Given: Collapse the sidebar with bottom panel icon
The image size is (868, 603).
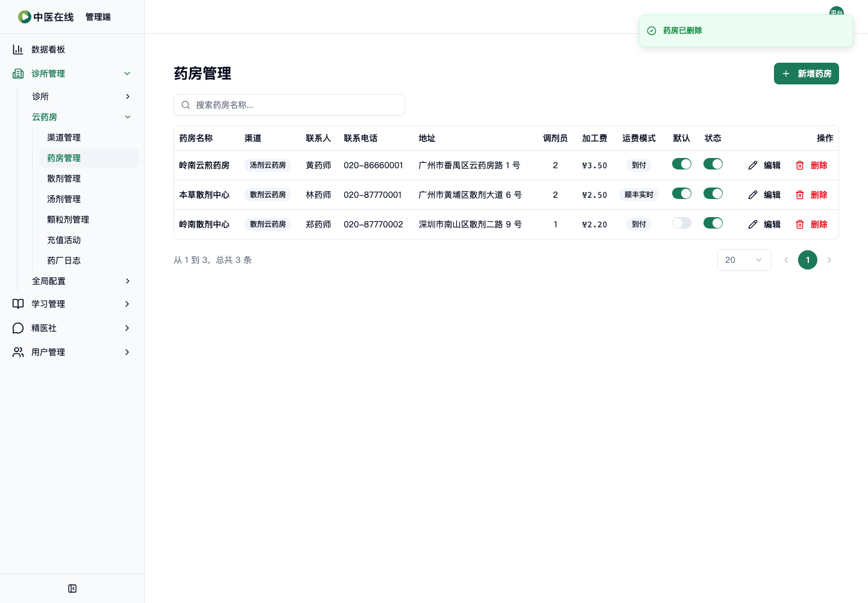Looking at the screenshot, I should pyautogui.click(x=72, y=589).
